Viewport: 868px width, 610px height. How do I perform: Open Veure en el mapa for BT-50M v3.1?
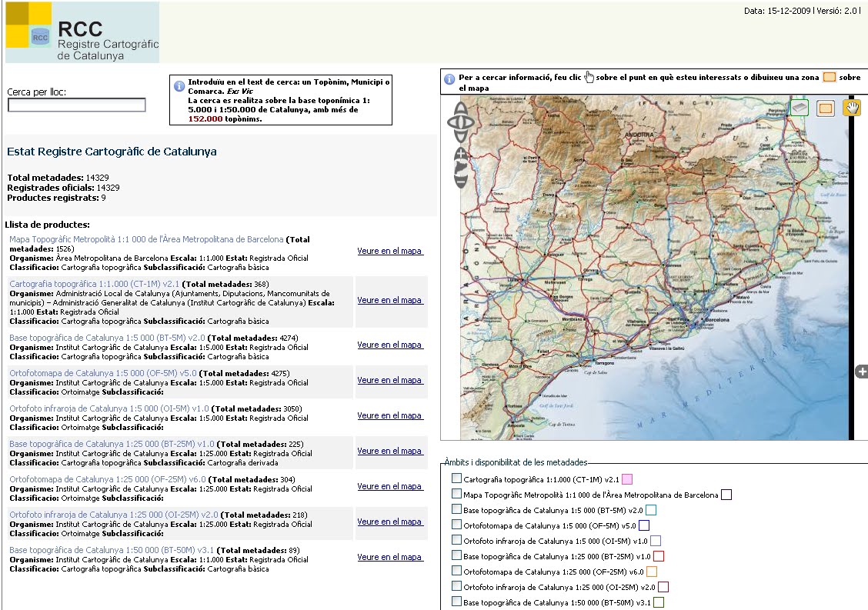390,557
